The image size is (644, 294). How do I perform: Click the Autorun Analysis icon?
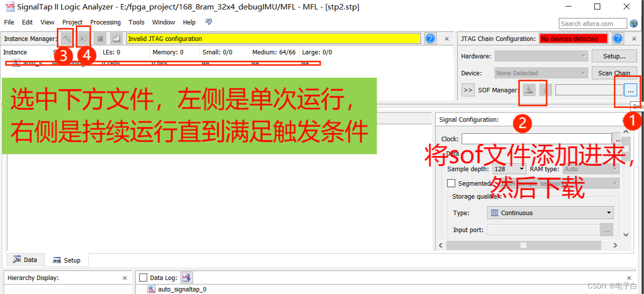pyautogui.click(x=83, y=38)
